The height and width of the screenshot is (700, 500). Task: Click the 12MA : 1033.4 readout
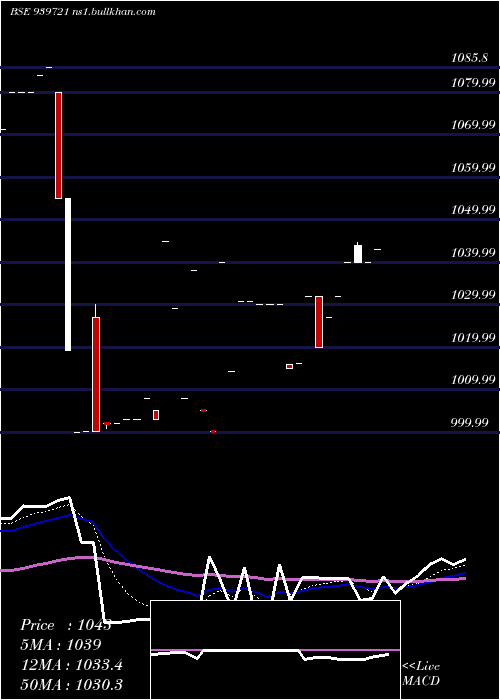point(71,664)
